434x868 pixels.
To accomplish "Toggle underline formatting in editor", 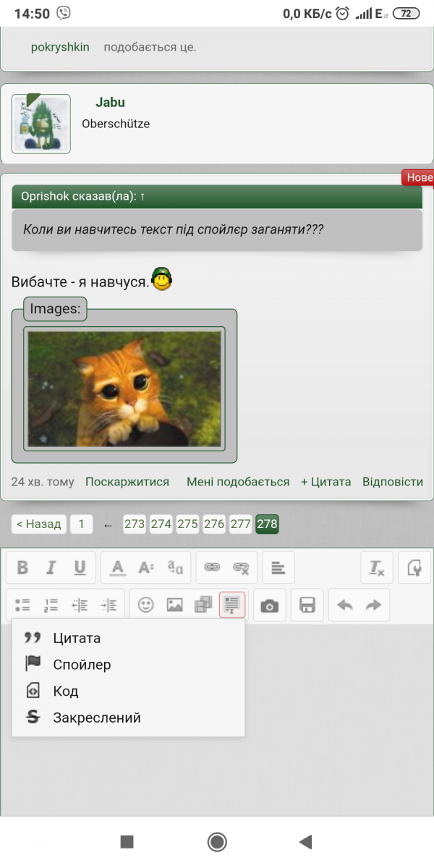I will pyautogui.click(x=80, y=568).
